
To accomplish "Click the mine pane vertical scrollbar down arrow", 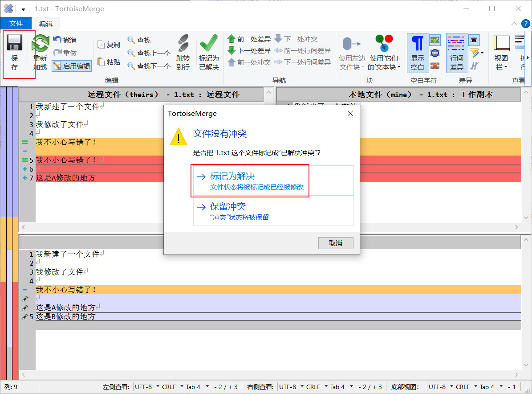I will 526,218.
